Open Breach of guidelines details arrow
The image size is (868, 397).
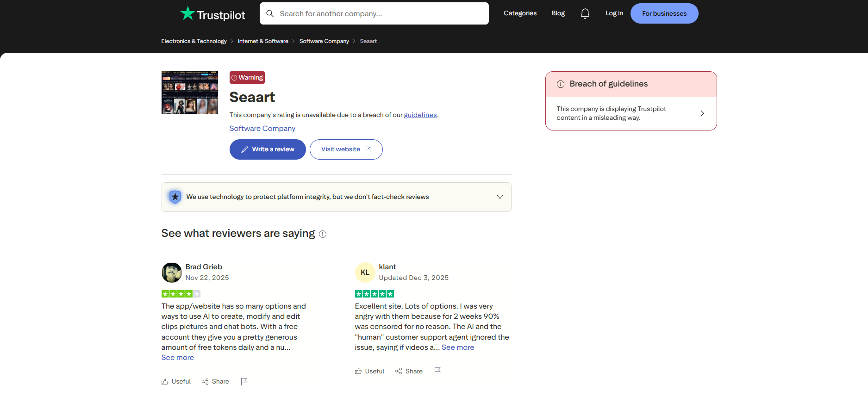tap(702, 113)
